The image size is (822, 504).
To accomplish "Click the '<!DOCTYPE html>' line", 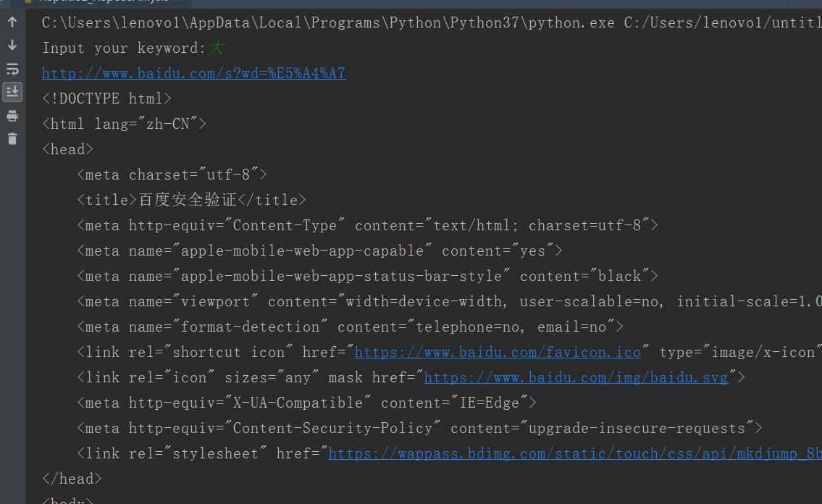I will tap(107, 98).
